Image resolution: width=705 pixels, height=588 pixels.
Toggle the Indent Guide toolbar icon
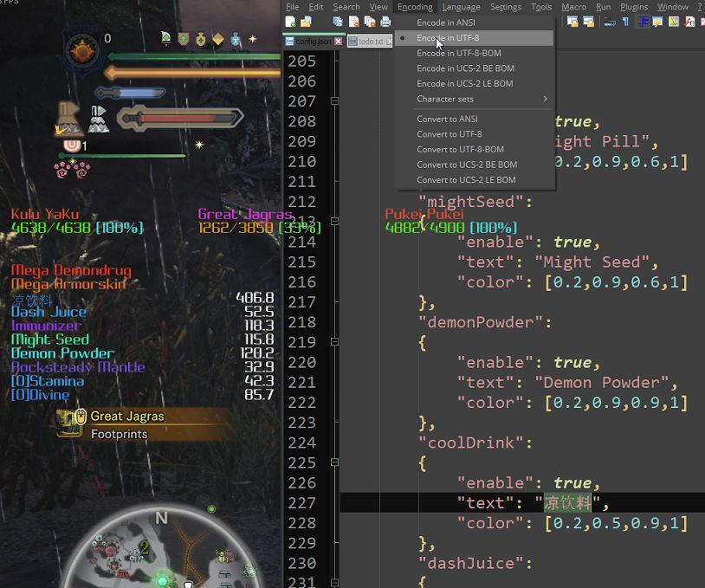click(643, 22)
